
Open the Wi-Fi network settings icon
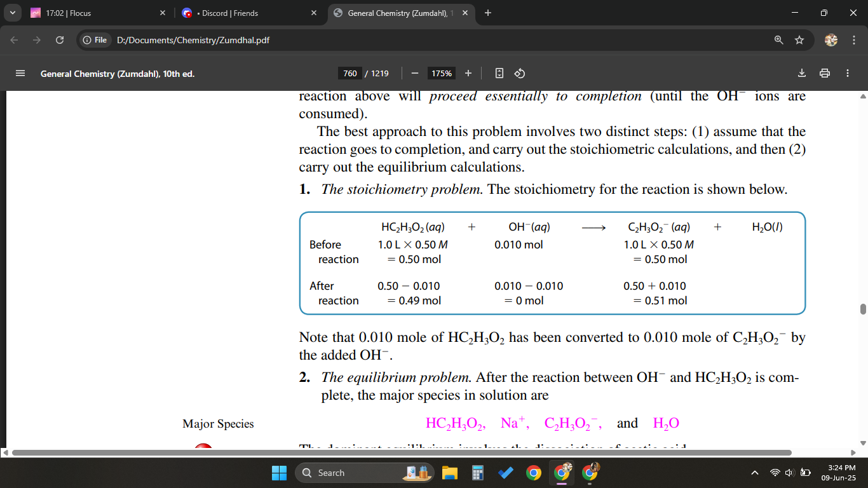pos(775,473)
